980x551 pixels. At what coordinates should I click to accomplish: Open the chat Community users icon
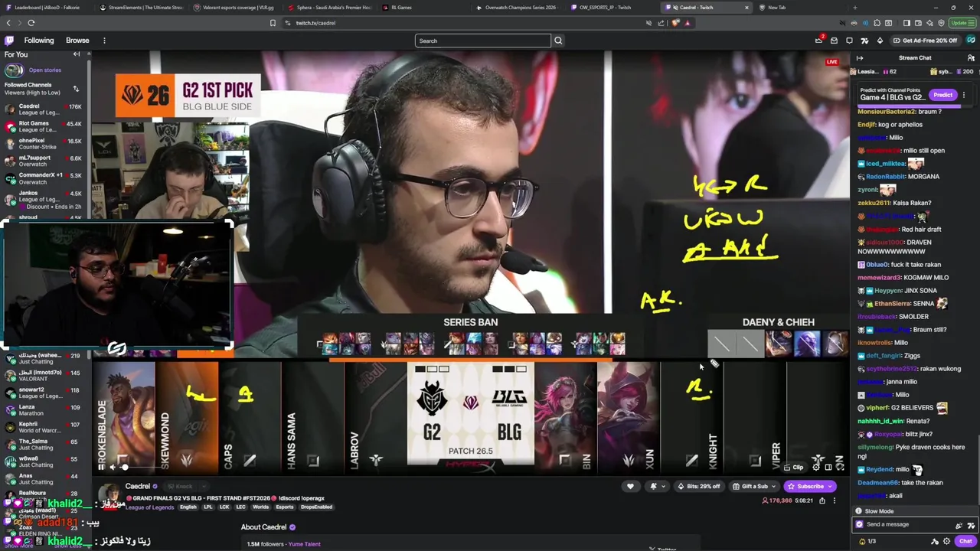point(971,58)
